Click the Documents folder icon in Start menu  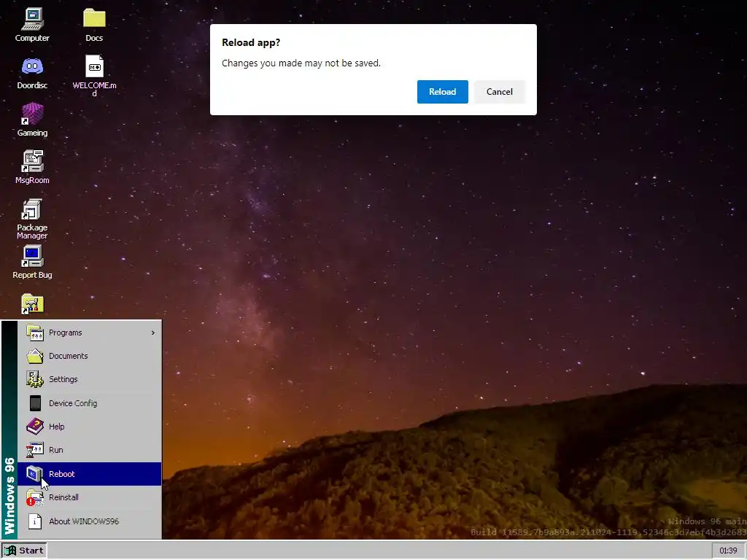pyautogui.click(x=35, y=356)
